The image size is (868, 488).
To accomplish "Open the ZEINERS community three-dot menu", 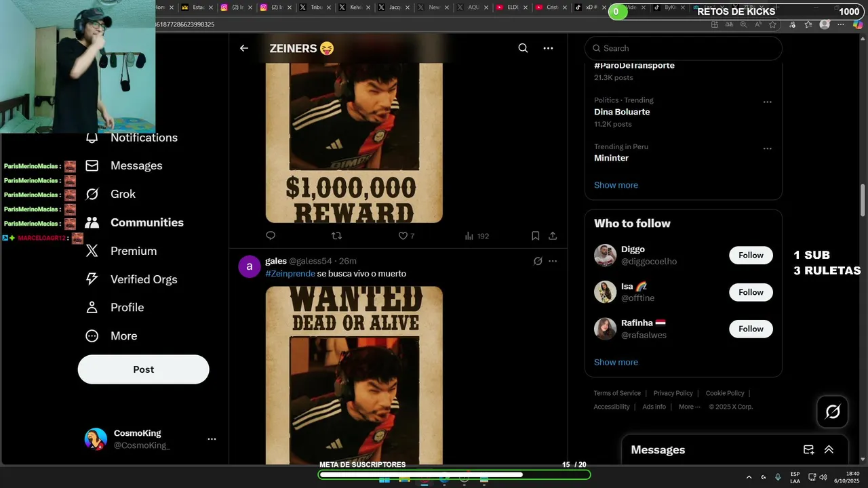I will coord(548,48).
